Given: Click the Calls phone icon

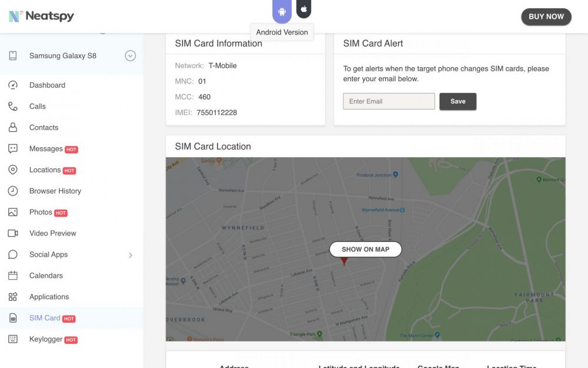Looking at the screenshot, I should [13, 106].
